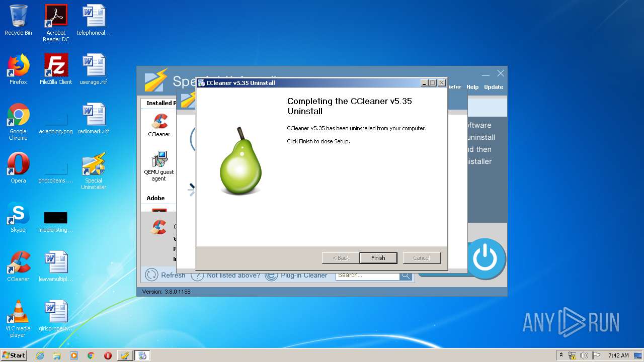
Task: Select the photoitems file on desktop
Action: pyautogui.click(x=56, y=171)
